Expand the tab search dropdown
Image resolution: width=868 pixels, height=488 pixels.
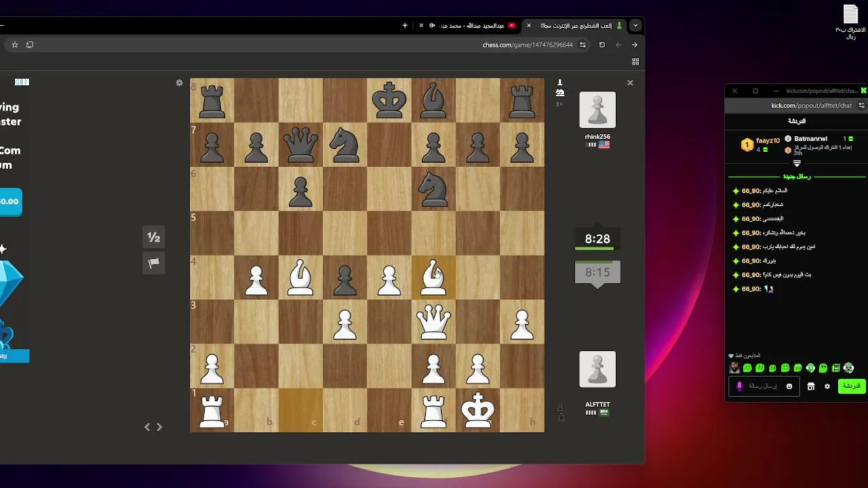coord(635,26)
